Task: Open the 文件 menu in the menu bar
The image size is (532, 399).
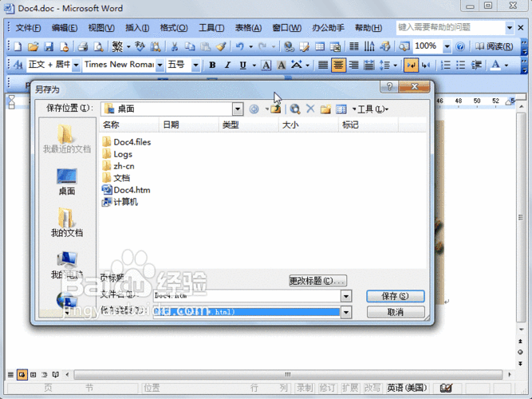Action: (x=28, y=28)
